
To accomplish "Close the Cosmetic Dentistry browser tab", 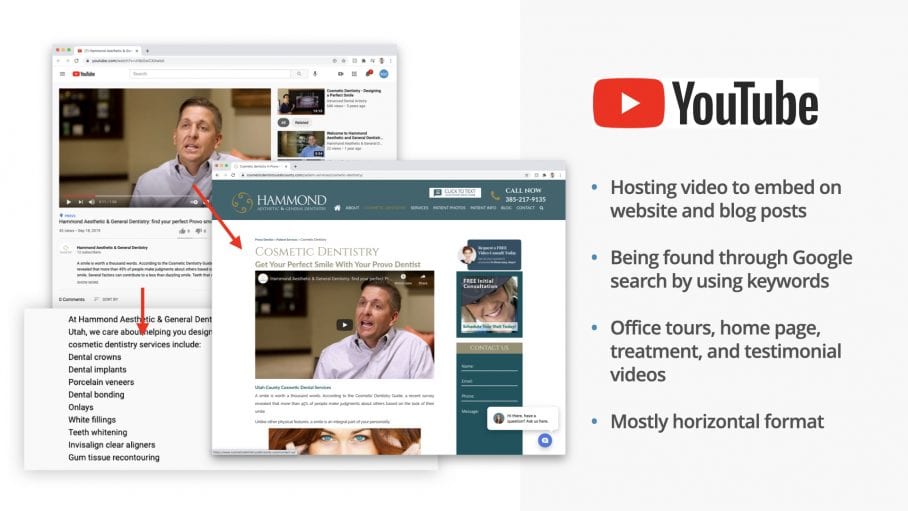I will [288, 166].
